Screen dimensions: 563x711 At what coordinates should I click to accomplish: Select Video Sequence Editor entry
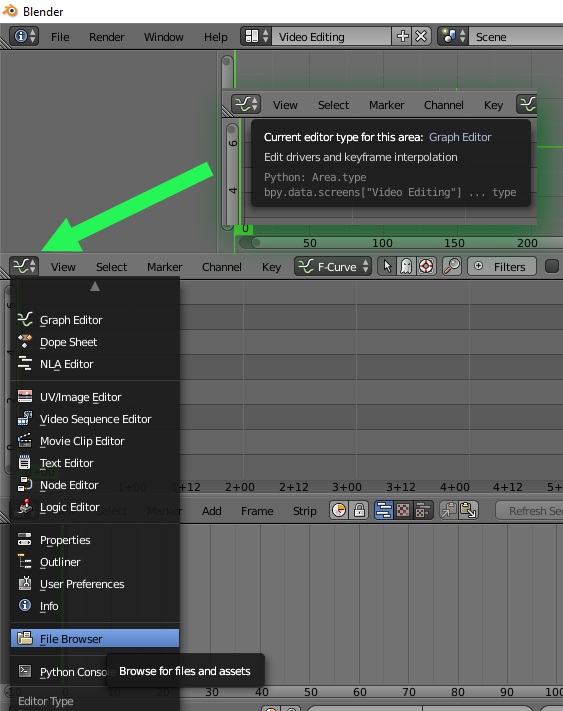coord(95,419)
